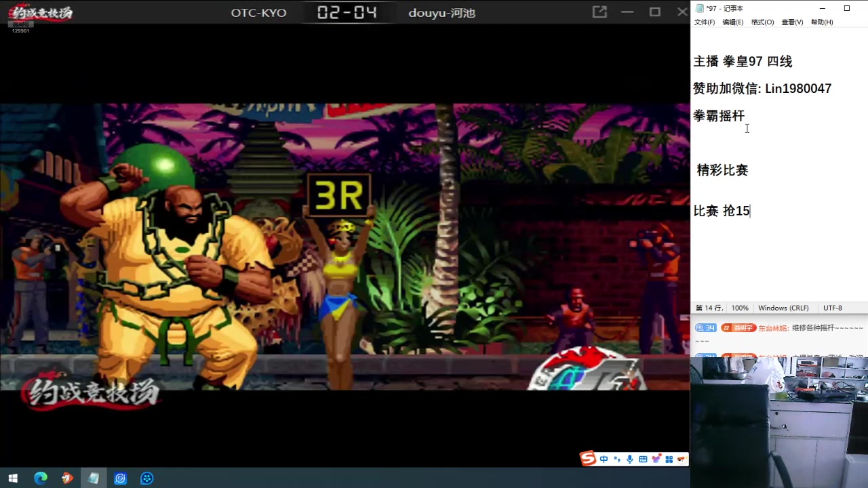This screenshot has width=868, height=488.
Task: Place cursor in line 主播 拳皇97 四线
Action: (x=743, y=62)
